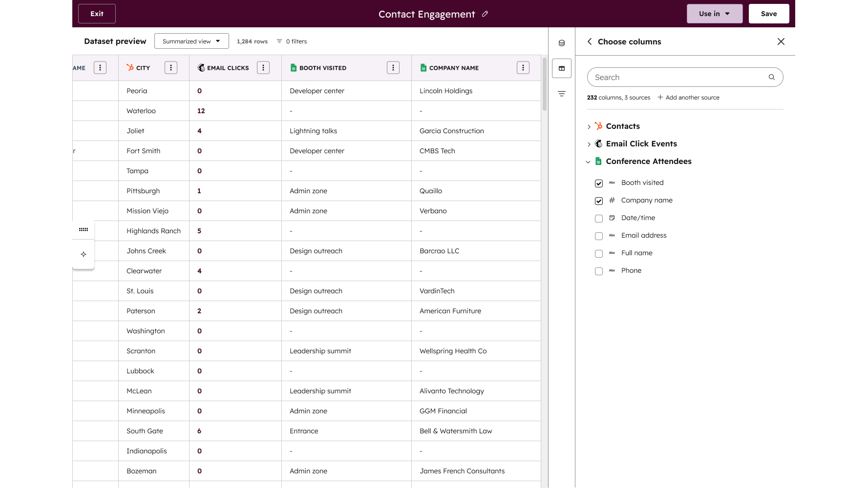Expand the Contacts source group

click(x=589, y=127)
